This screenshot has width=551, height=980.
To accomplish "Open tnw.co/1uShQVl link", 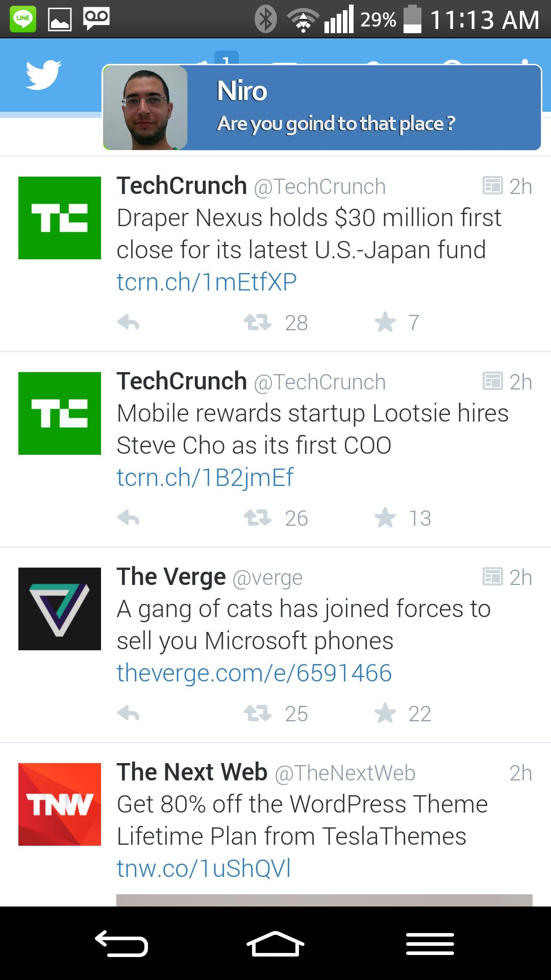I will pyautogui.click(x=203, y=868).
